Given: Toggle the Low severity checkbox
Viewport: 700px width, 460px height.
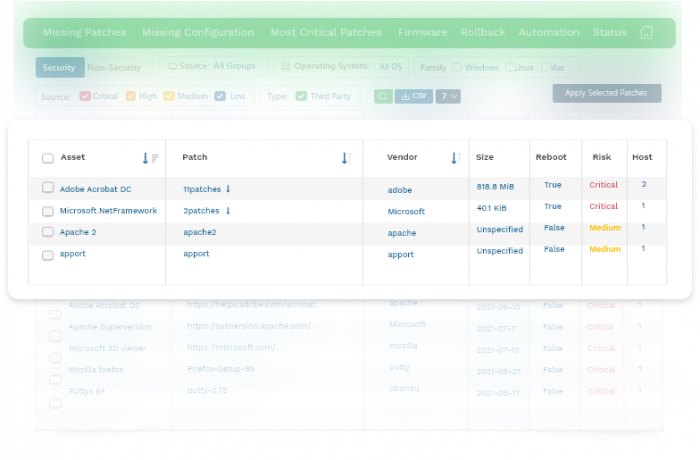Looking at the screenshot, I should point(220,96).
